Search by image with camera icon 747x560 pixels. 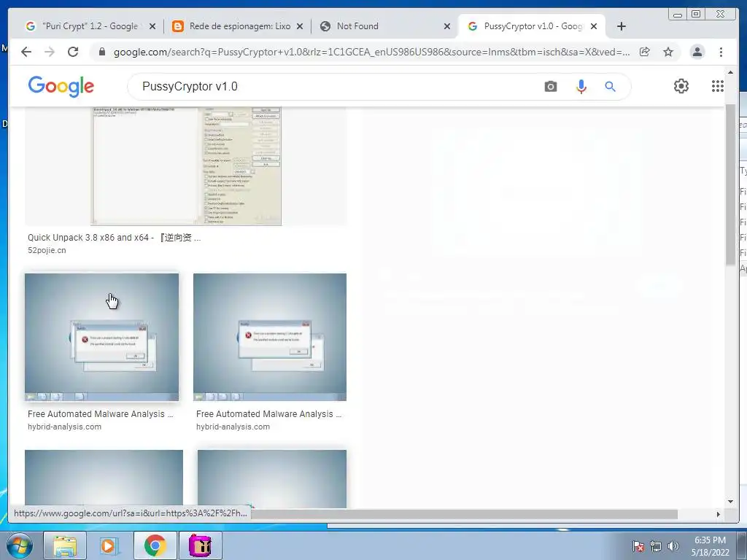[551, 87]
